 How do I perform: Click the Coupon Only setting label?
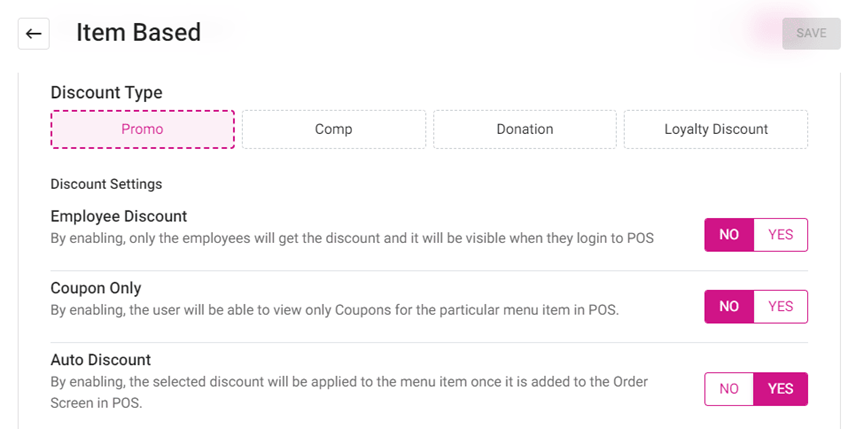pos(95,288)
